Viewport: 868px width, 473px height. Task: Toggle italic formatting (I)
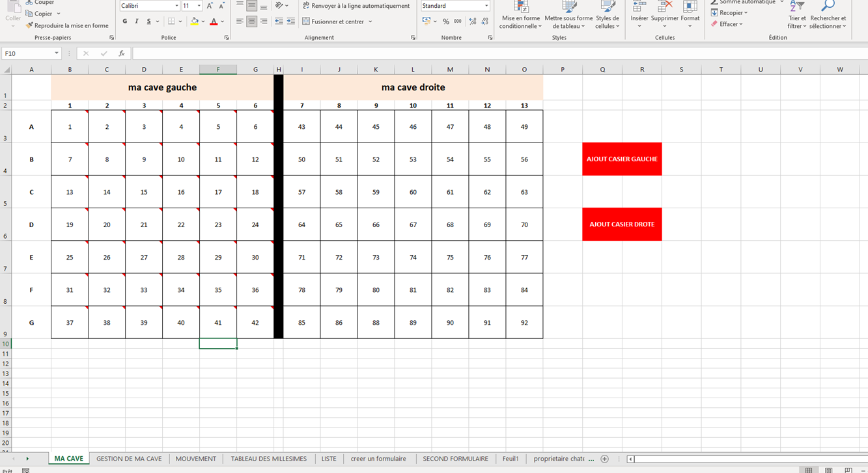[x=137, y=21]
